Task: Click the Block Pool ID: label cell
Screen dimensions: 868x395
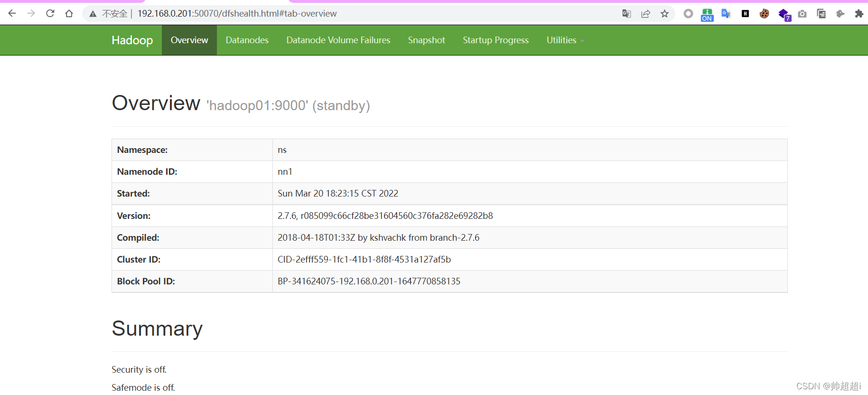Action: [192, 281]
